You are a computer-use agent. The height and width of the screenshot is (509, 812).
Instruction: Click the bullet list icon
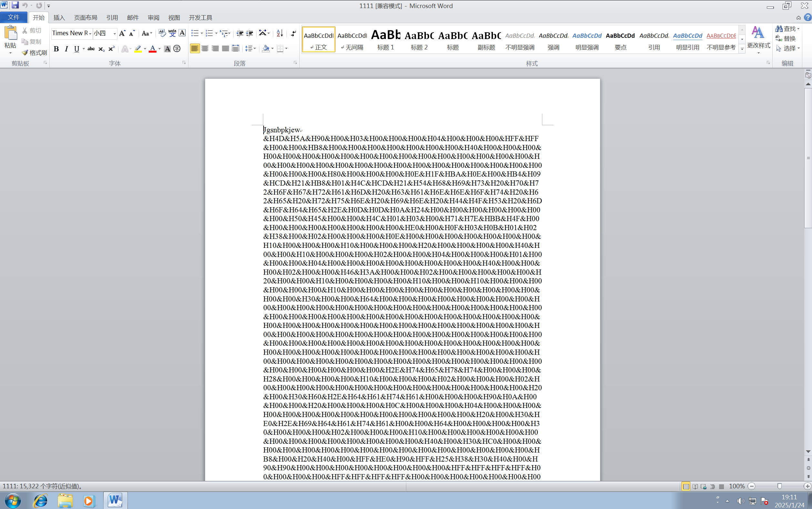(x=195, y=33)
